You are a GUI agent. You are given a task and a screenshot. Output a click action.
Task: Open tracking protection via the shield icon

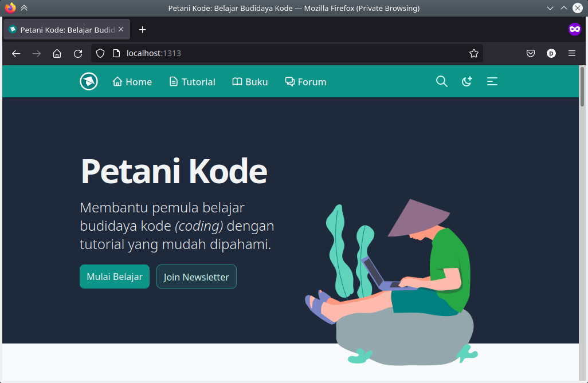point(100,53)
